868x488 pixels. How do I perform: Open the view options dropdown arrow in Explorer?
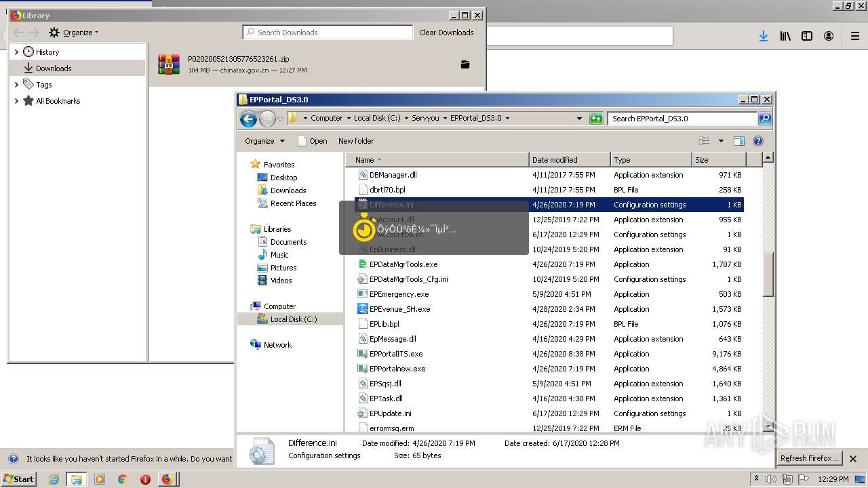720,141
